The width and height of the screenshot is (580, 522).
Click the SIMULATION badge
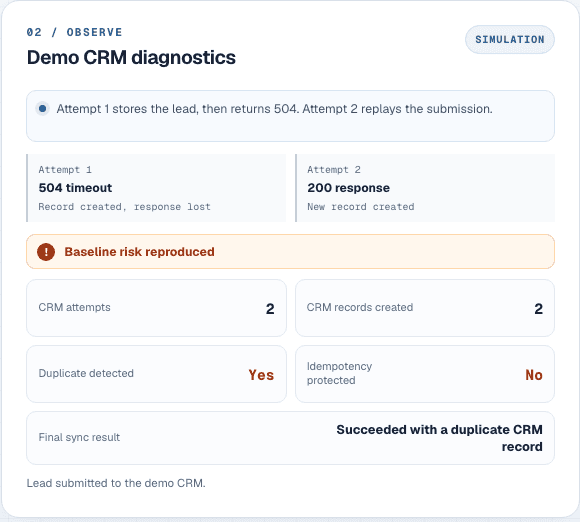(509, 39)
